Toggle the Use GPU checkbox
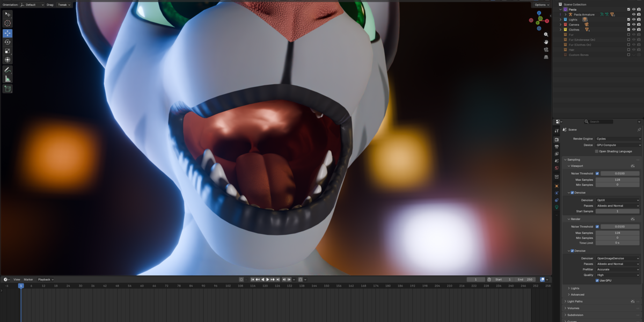The width and height of the screenshot is (644, 322). (x=597, y=280)
